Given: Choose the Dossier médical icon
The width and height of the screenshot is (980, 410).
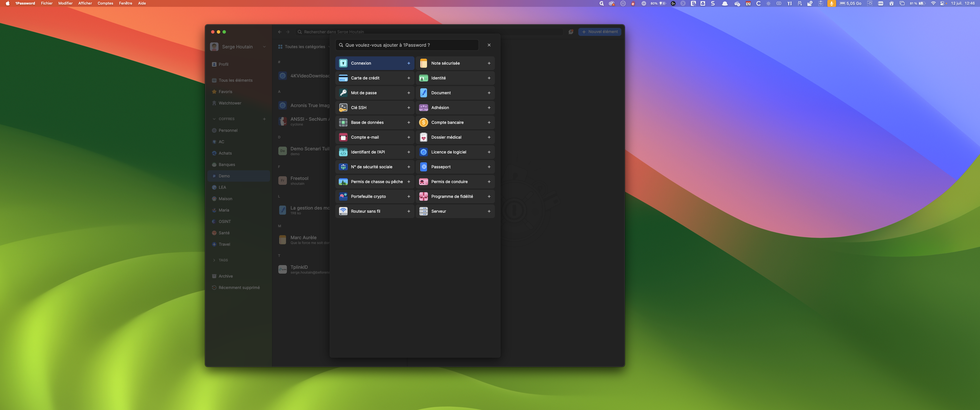Looking at the screenshot, I should click(423, 137).
